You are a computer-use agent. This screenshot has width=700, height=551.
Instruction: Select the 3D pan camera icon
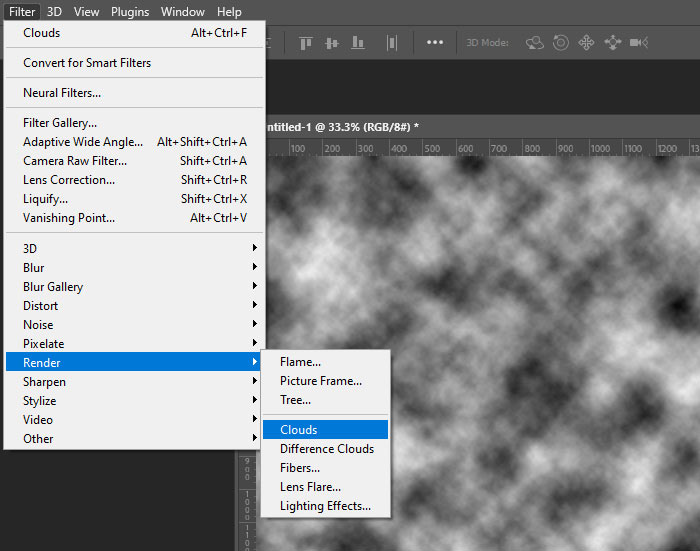coord(587,43)
